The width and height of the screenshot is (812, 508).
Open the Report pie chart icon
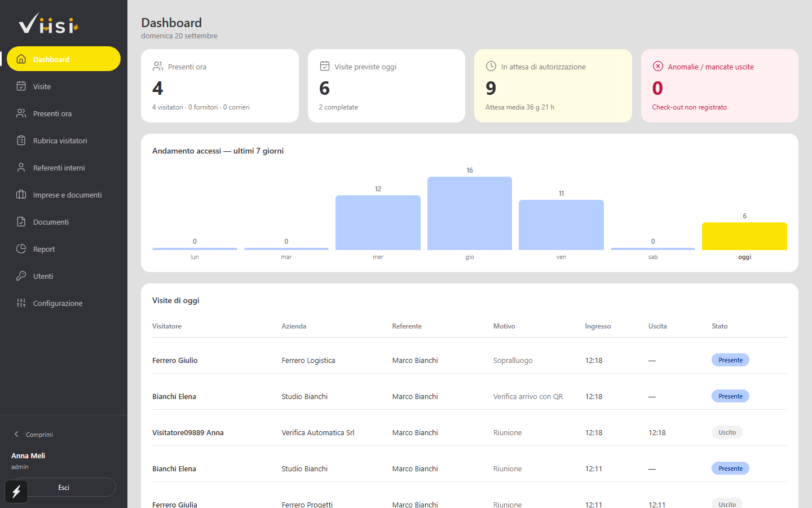(x=21, y=249)
